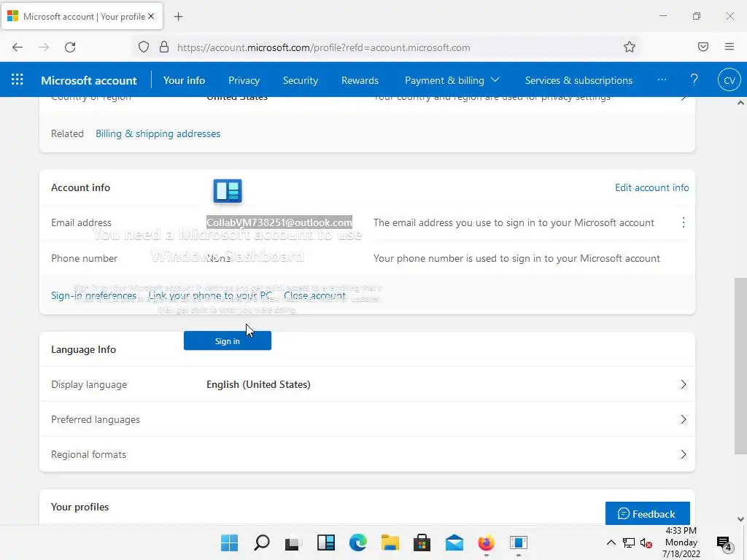Open Sign-in preferences link
The image size is (747, 560).
click(93, 296)
